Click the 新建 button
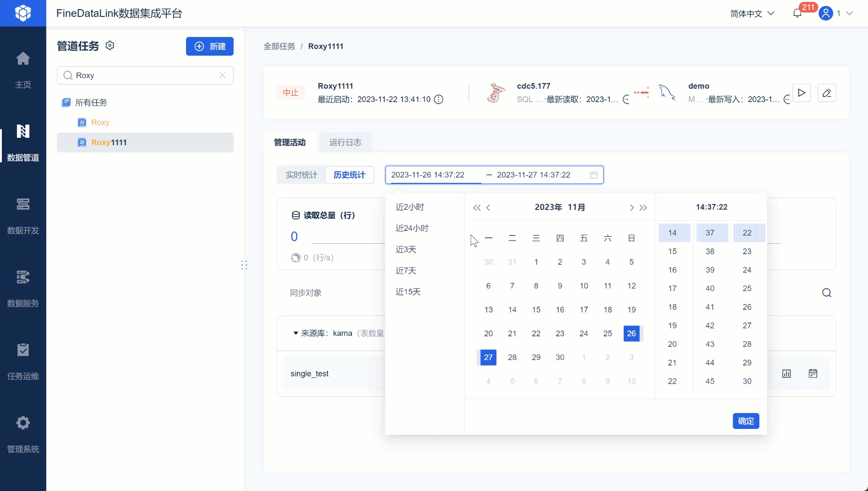This screenshot has width=868, height=491. [210, 46]
